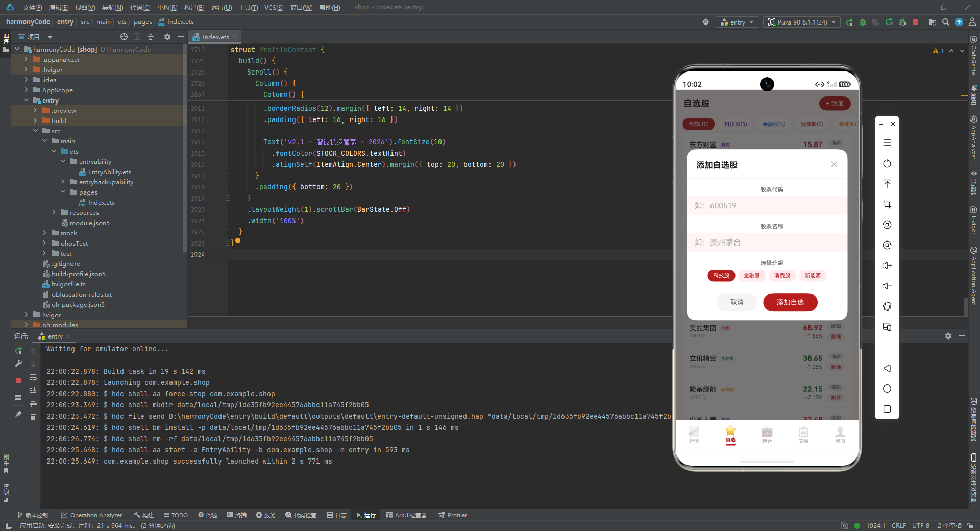
Task: Click the 股票代码 input field
Action: [767, 206]
